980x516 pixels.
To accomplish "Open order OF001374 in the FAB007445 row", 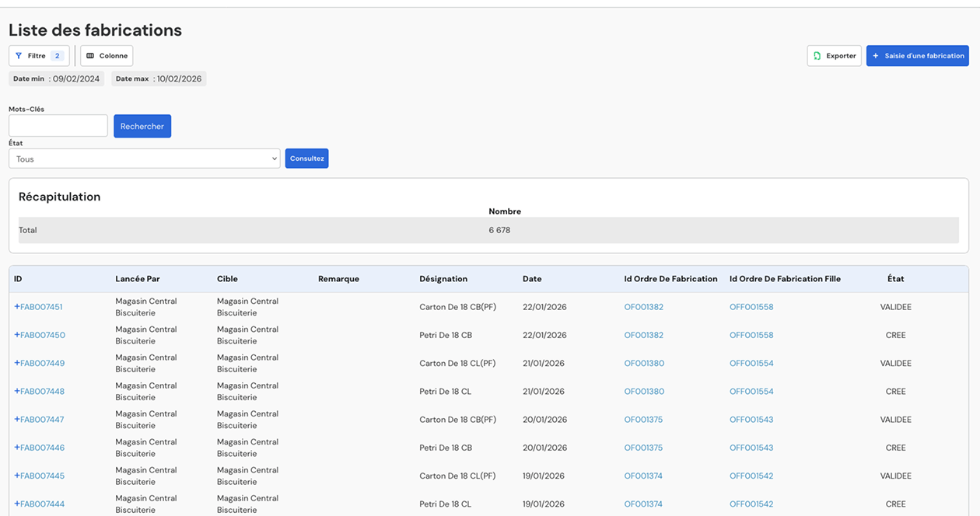I will [x=644, y=476].
